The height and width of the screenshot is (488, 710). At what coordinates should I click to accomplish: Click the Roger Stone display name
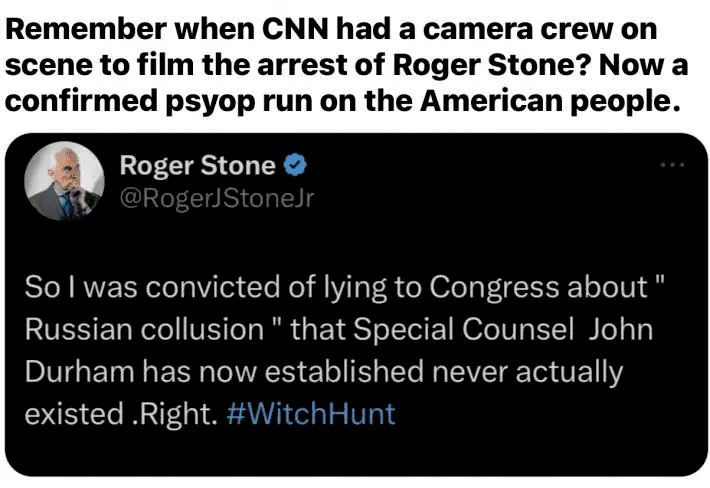196,165
